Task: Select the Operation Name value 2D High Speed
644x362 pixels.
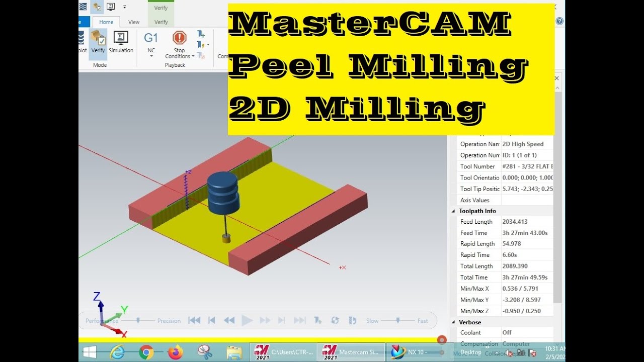Action: pos(523,144)
